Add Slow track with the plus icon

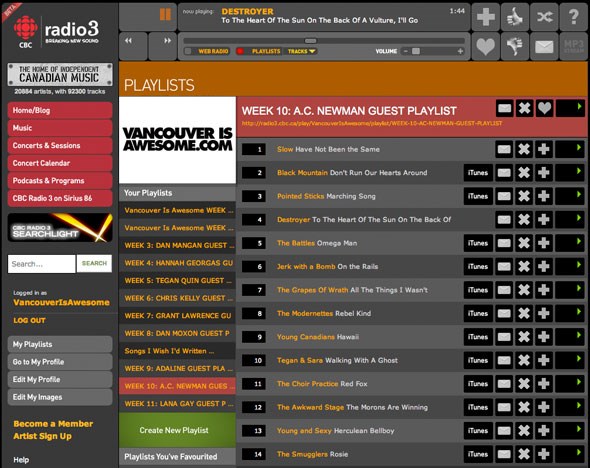tap(544, 149)
